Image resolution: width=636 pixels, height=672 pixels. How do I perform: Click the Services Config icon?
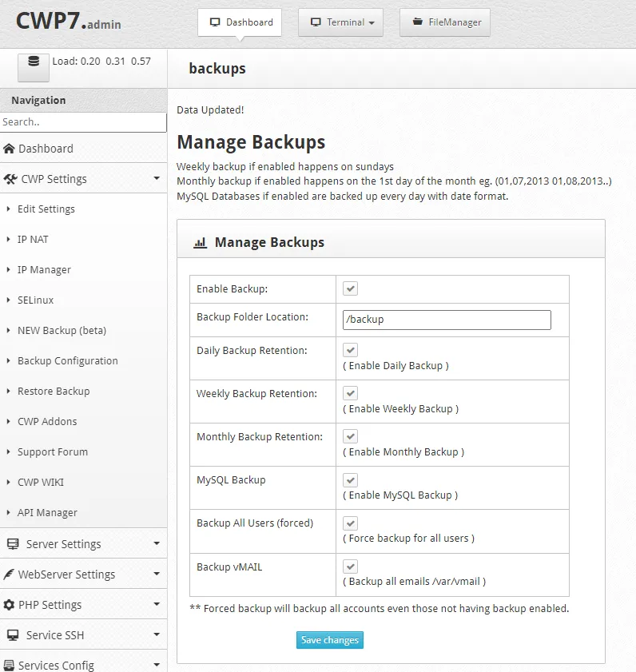pyautogui.click(x=9, y=665)
